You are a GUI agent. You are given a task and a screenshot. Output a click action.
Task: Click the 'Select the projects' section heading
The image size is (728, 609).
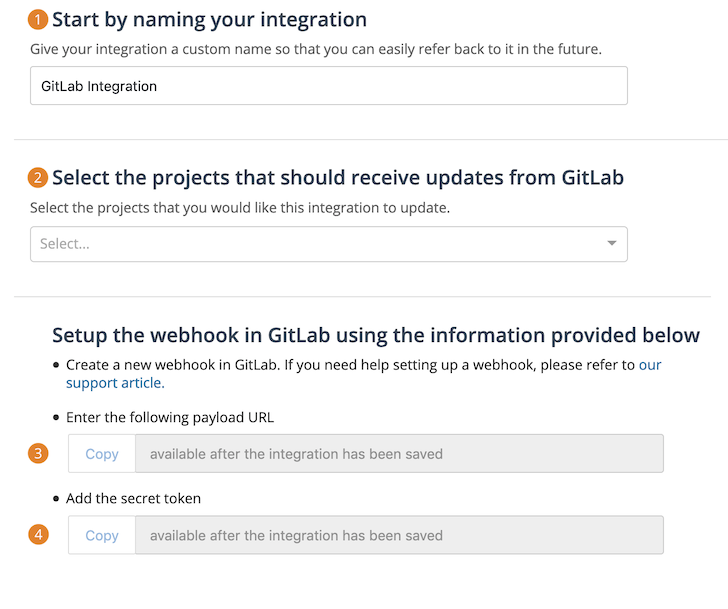pos(337,178)
